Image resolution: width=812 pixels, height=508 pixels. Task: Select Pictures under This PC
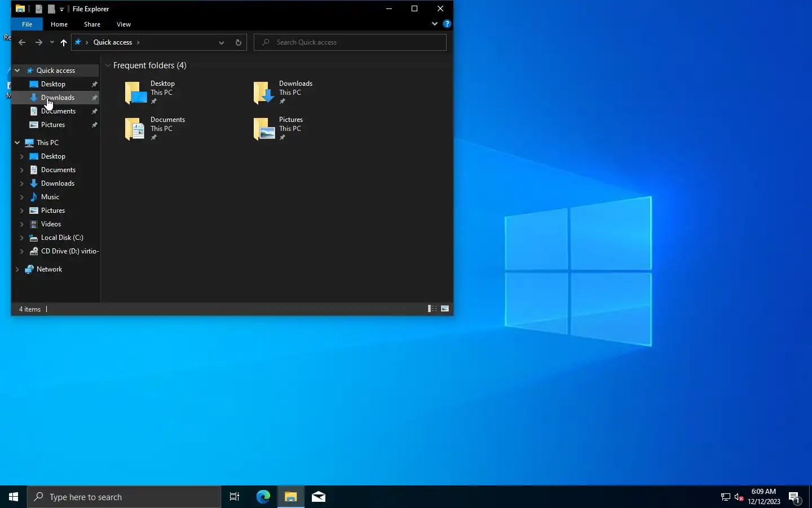pos(53,211)
